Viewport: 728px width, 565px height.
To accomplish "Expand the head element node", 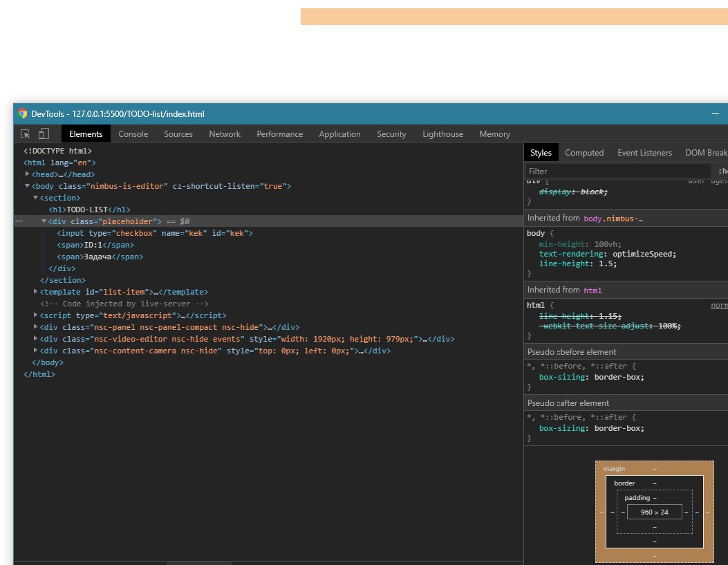I will point(28,174).
